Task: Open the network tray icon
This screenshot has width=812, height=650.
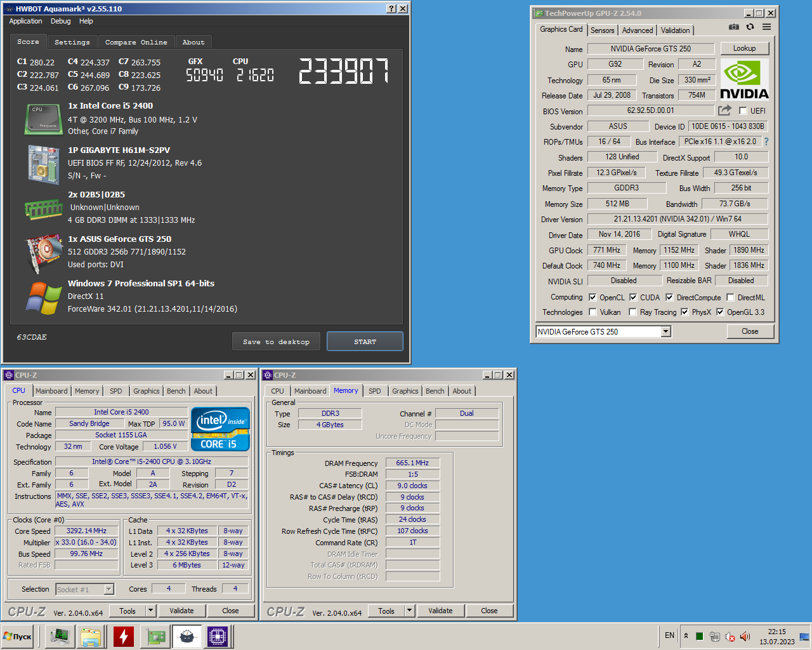Action: pyautogui.click(x=714, y=636)
